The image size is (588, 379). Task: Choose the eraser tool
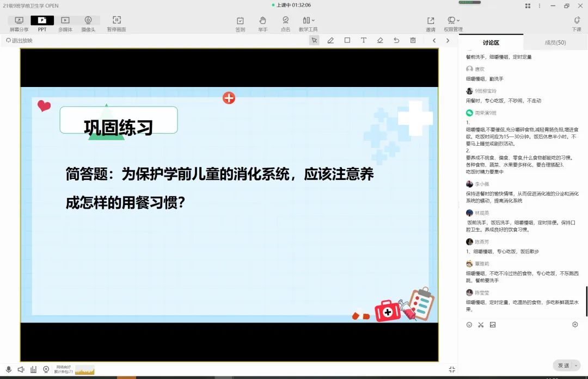(x=380, y=40)
